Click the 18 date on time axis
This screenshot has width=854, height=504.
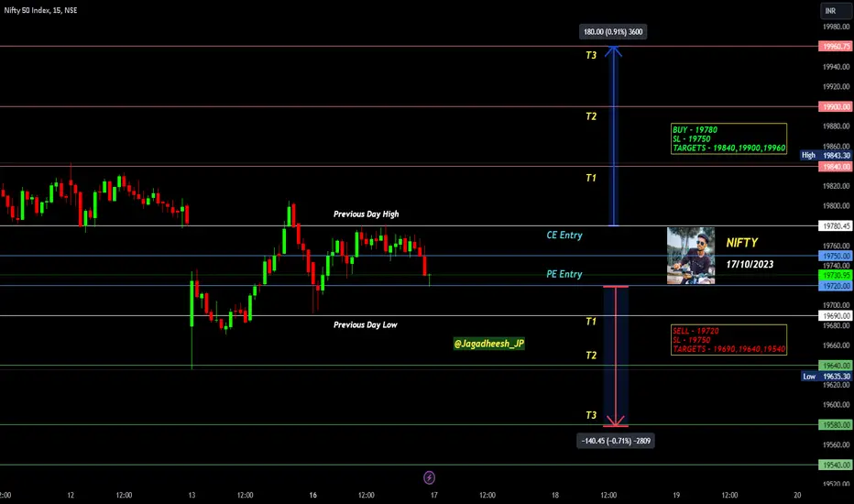click(x=555, y=495)
